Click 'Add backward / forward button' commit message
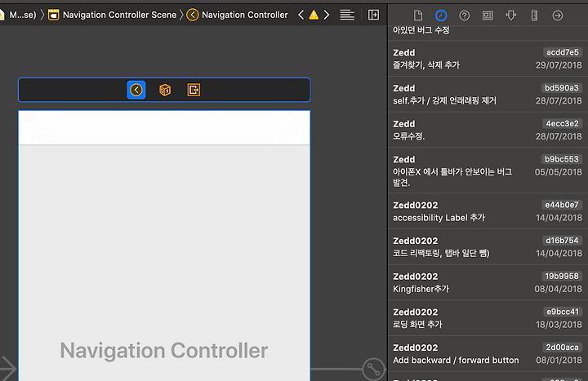Image resolution: width=588 pixels, height=381 pixels. [456, 360]
